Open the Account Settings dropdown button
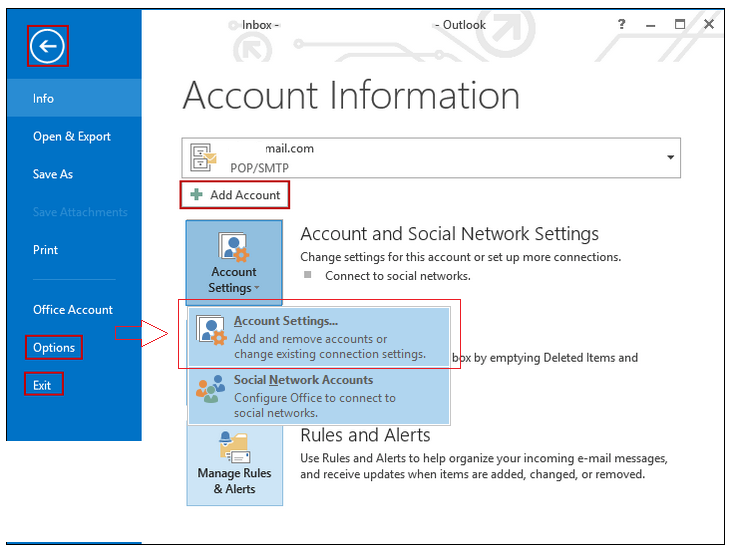Image resolution: width=732 pixels, height=557 pixels. 234,262
